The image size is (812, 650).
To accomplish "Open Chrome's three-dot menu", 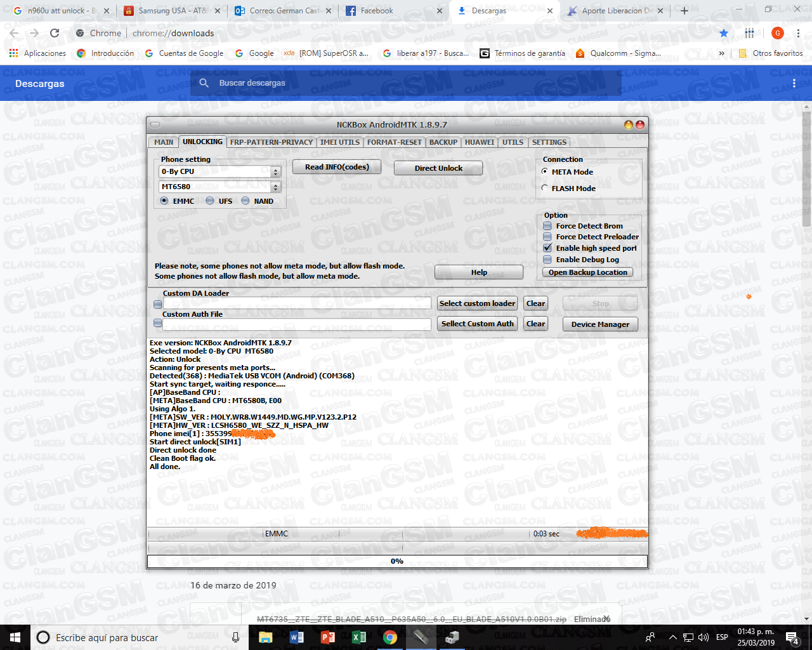I will tap(798, 33).
